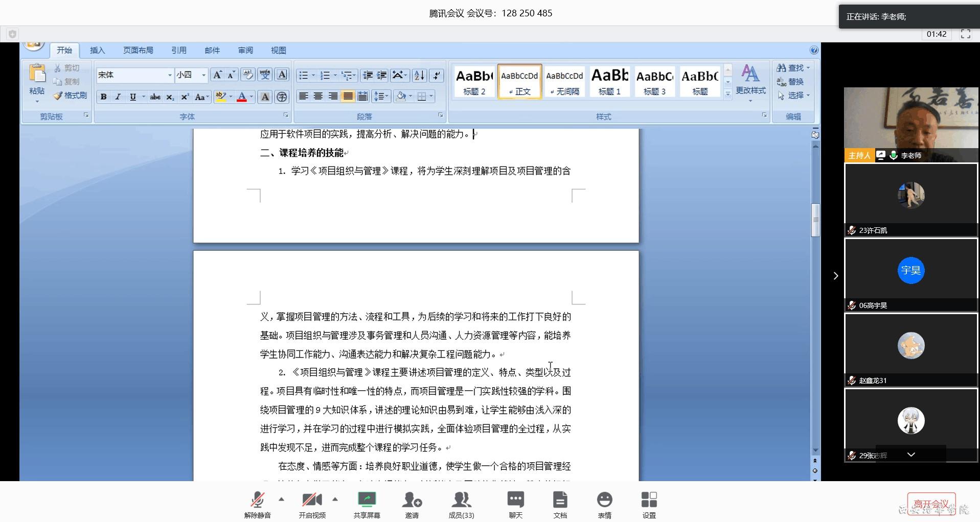This screenshot has width=980, height=522.
Task: Toggle Italic formatting
Action: (118, 97)
